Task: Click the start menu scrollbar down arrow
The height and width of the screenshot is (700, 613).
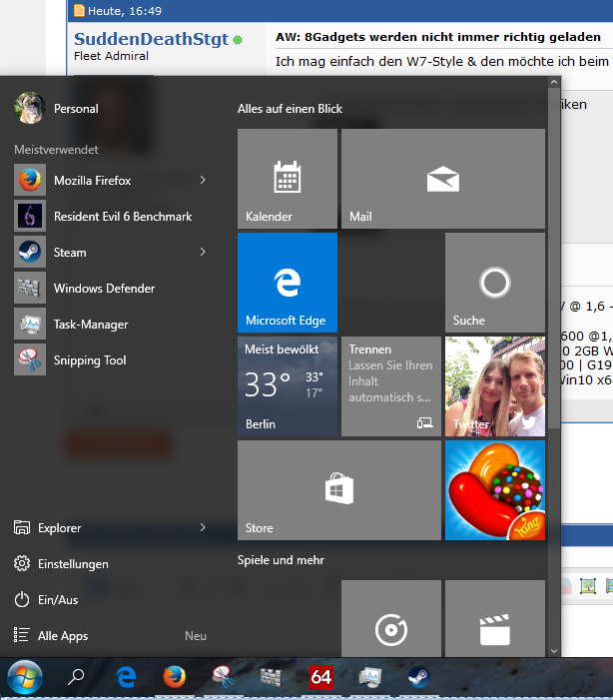Action: click(x=554, y=651)
